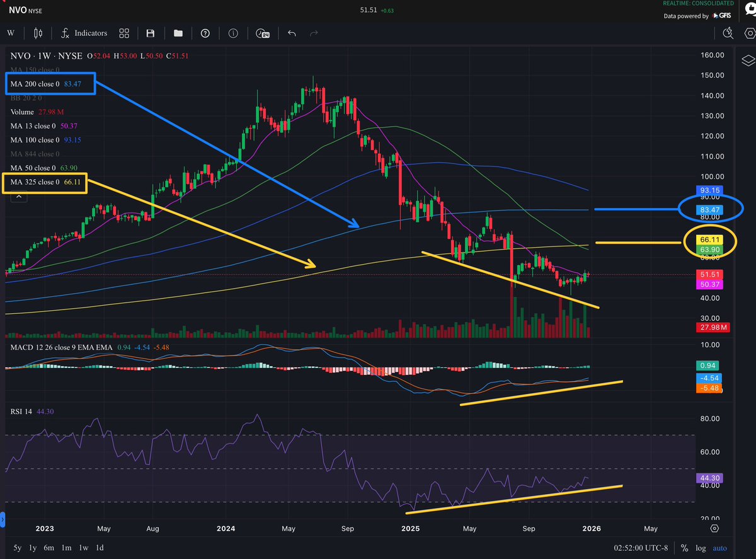Select the NVO · 1W · NYSE legend title
Image resolution: width=756 pixels, height=559 pixels.
click(x=46, y=55)
